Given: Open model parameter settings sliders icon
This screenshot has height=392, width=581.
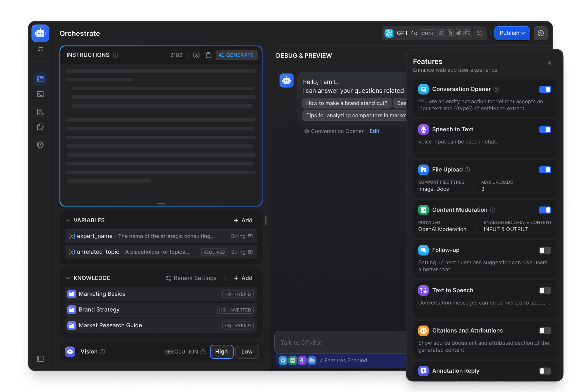Looking at the screenshot, I should pos(480,33).
